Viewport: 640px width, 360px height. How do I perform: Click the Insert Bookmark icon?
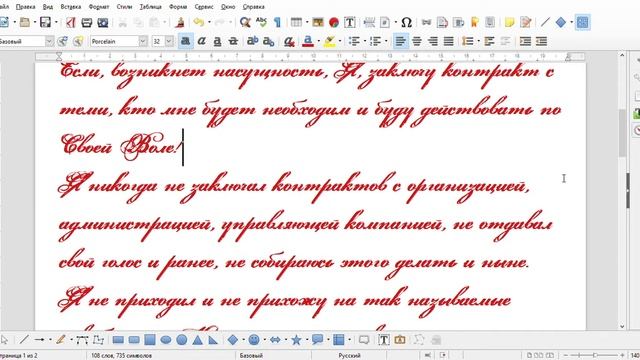[x=474, y=22]
